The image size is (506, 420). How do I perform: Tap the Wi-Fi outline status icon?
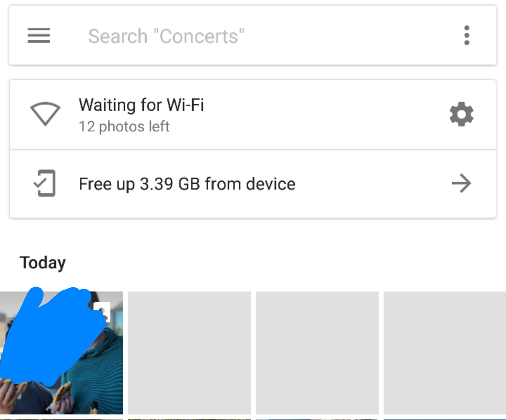45,114
